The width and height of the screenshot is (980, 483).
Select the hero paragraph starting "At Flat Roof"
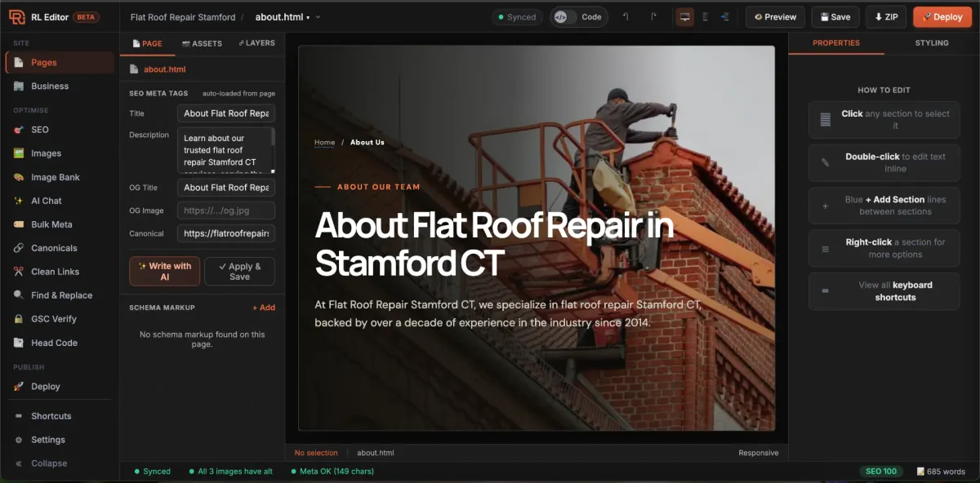click(x=508, y=313)
